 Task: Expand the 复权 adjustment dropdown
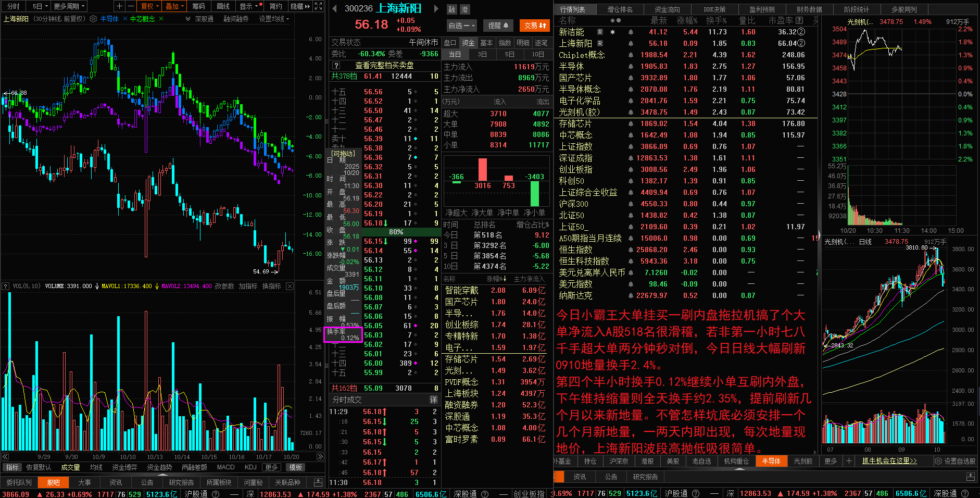pos(149,6)
